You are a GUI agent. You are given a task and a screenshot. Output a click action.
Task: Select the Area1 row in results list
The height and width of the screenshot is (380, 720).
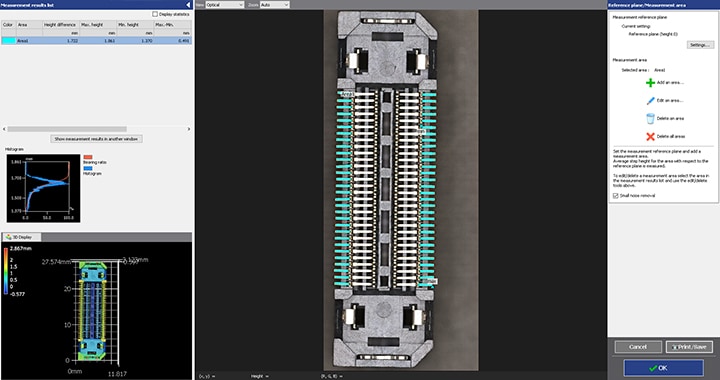click(96, 41)
